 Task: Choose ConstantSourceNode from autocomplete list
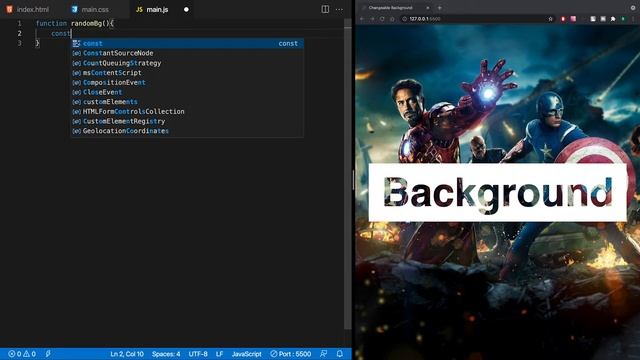coord(187,53)
